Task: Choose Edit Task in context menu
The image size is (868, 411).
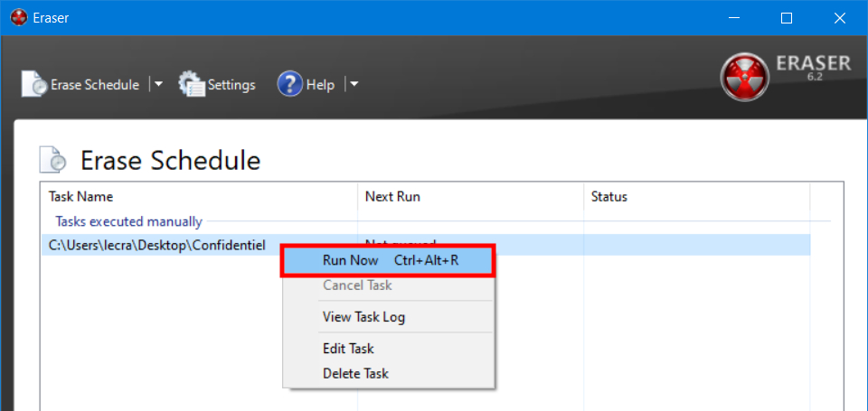Action: [x=348, y=349]
